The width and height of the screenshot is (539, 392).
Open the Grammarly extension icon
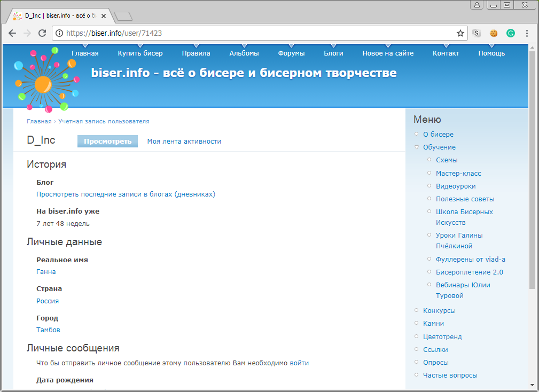point(511,33)
